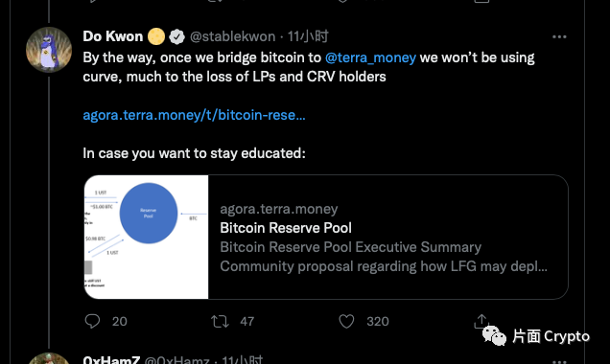Click the @0xHamz handle

[x=177, y=360]
